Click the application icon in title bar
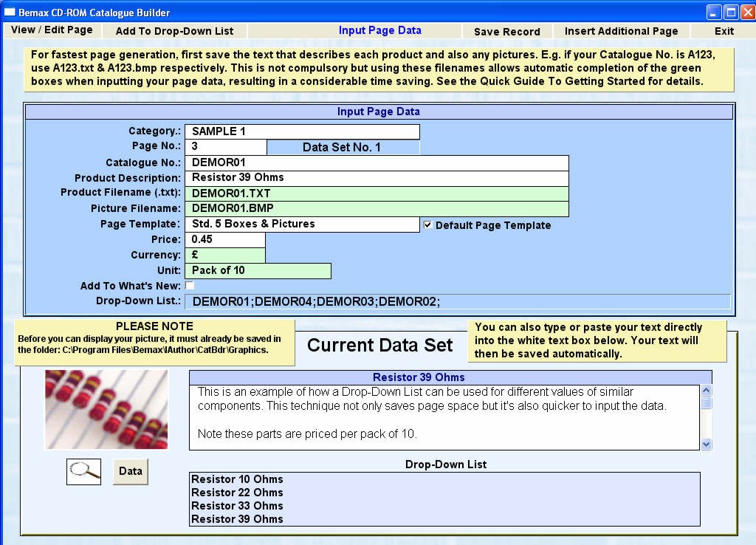 (x=10, y=12)
